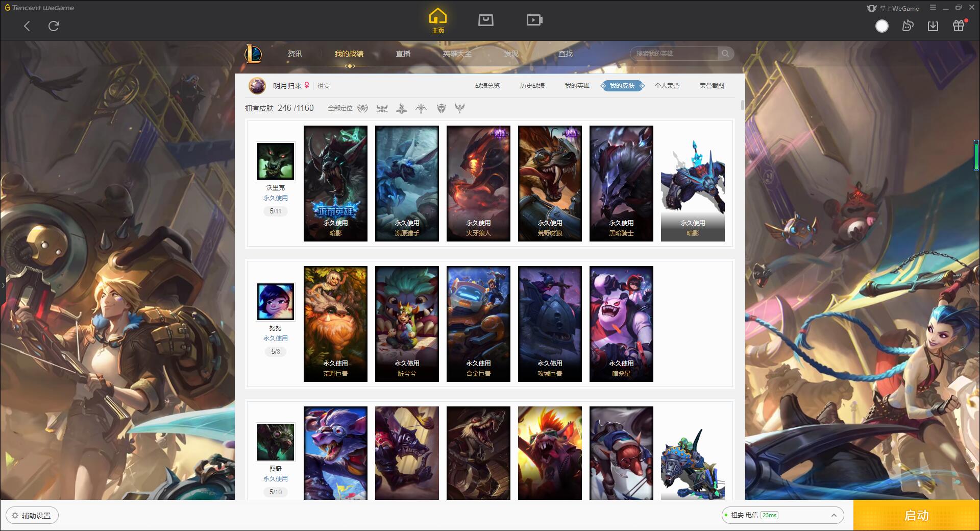
Task: Click the 沃里克 champion portrait
Action: tap(276, 161)
